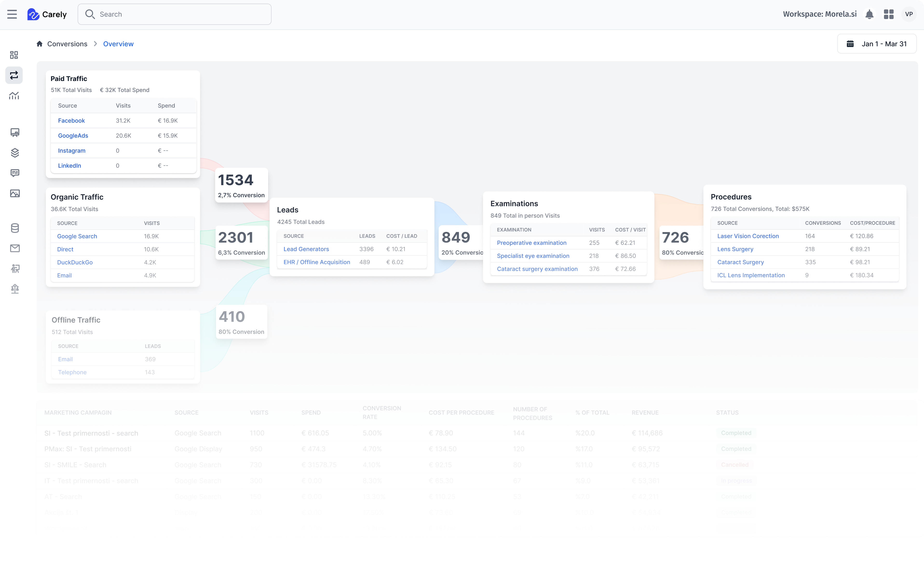Open the VP user avatar menu

pyautogui.click(x=909, y=14)
